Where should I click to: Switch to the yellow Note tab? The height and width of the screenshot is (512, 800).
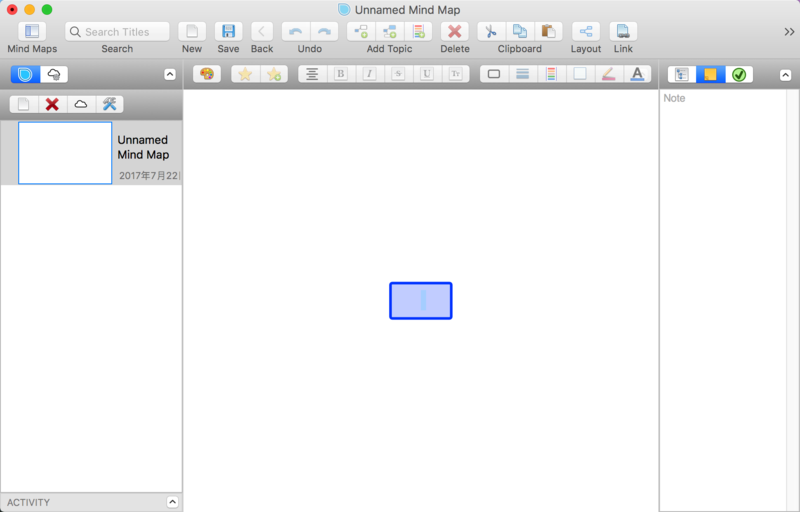coord(710,74)
